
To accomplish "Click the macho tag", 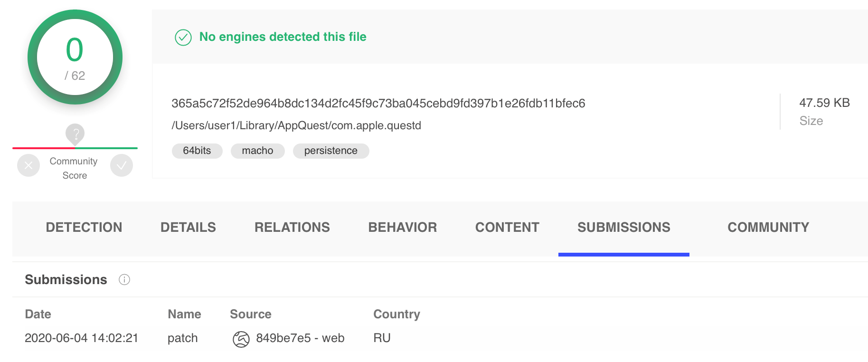I will [x=257, y=151].
